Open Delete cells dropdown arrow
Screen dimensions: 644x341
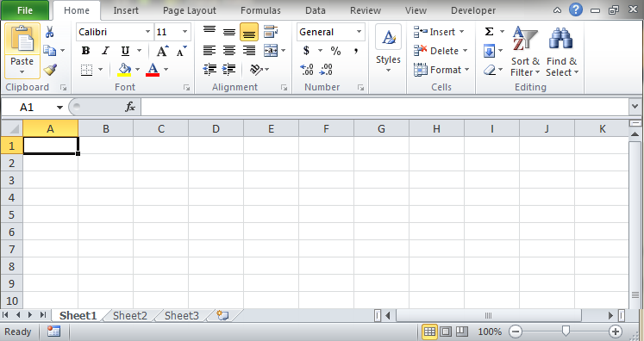[x=465, y=51]
